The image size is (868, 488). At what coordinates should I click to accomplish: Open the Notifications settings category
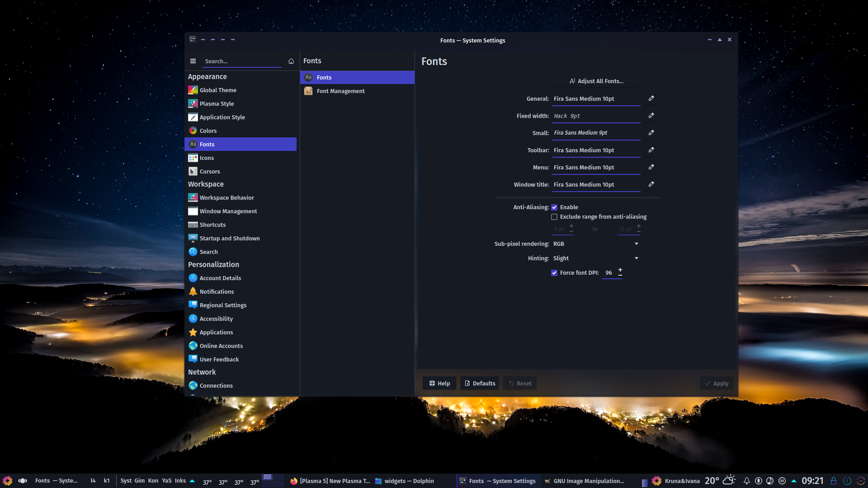click(241, 292)
